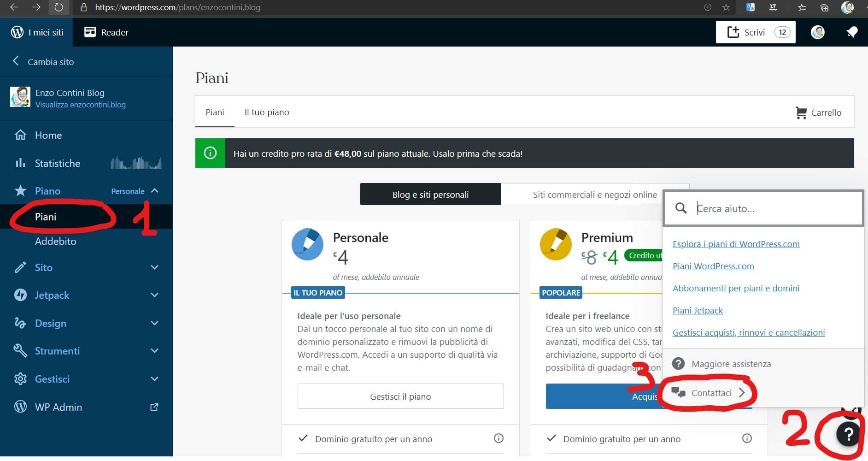The width and height of the screenshot is (868, 461).
Task: Click browser favorites star icon
Action: (x=726, y=7)
